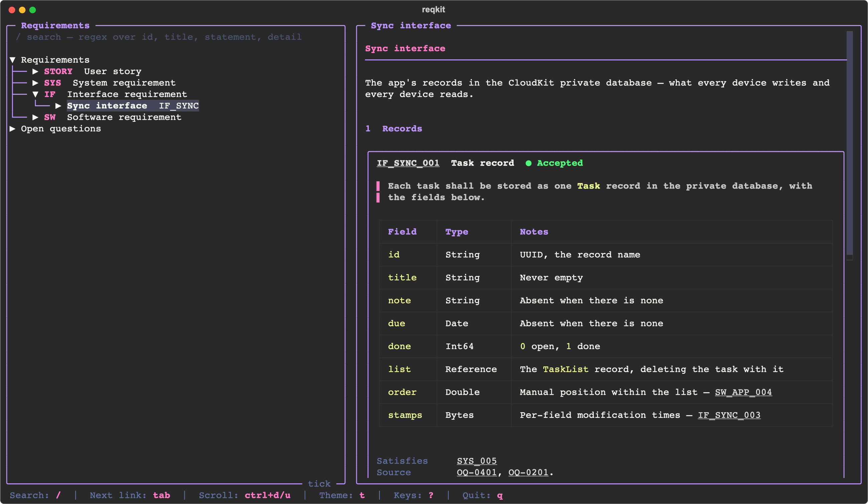The height and width of the screenshot is (504, 868).
Task: Click the 'Reference' type cell
Action: pos(474,369)
